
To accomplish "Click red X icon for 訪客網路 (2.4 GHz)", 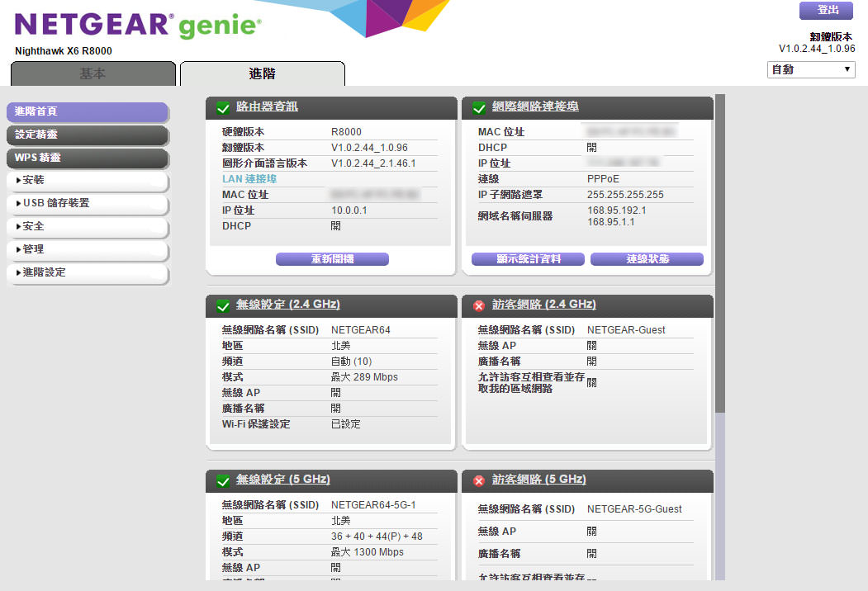I will 479,306.
